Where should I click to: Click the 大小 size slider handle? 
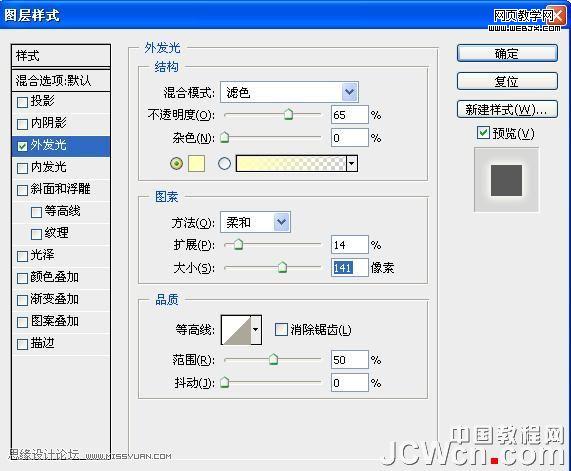coord(282,267)
